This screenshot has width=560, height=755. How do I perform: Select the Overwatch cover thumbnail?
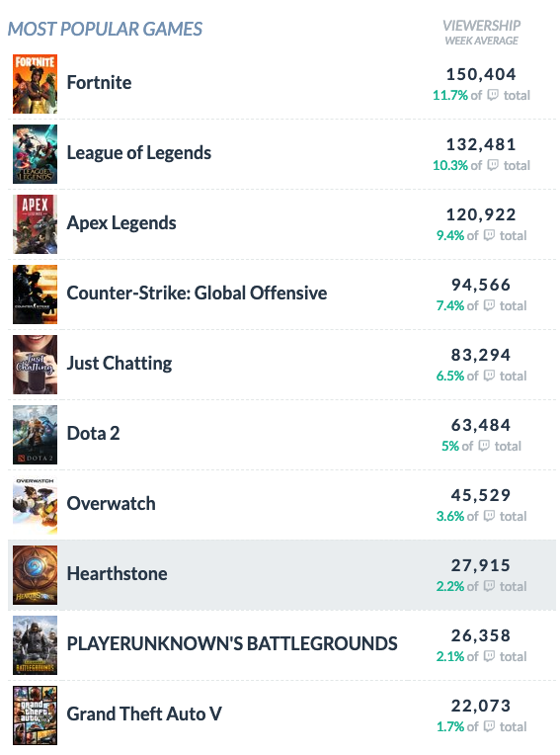pyautogui.click(x=35, y=505)
